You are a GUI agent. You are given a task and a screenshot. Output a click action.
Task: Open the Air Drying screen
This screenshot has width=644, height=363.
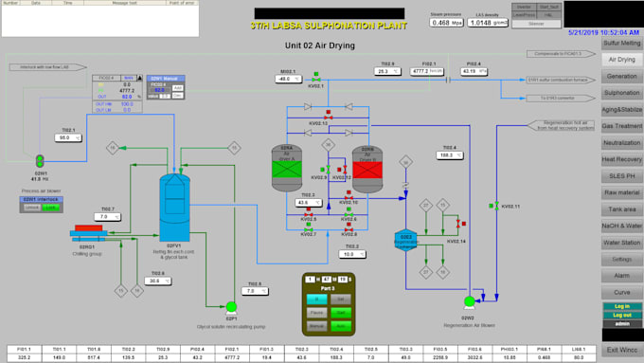622,60
